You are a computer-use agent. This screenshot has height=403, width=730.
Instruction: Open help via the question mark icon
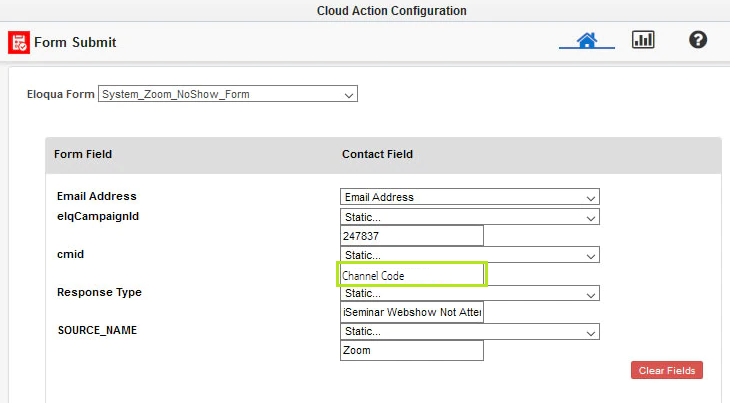coord(698,40)
